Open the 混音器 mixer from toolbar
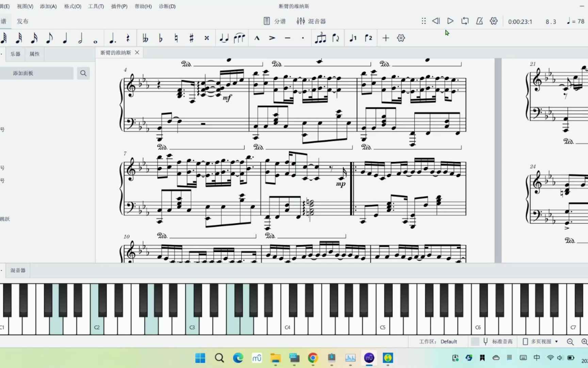Image resolution: width=588 pixels, height=368 pixels. pos(311,21)
